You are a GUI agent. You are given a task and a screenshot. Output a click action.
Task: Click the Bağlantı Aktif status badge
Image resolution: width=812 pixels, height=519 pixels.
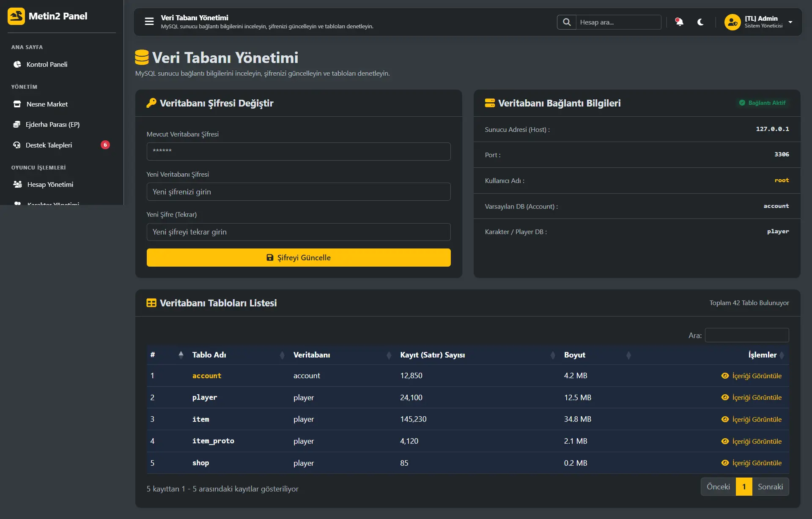point(762,103)
